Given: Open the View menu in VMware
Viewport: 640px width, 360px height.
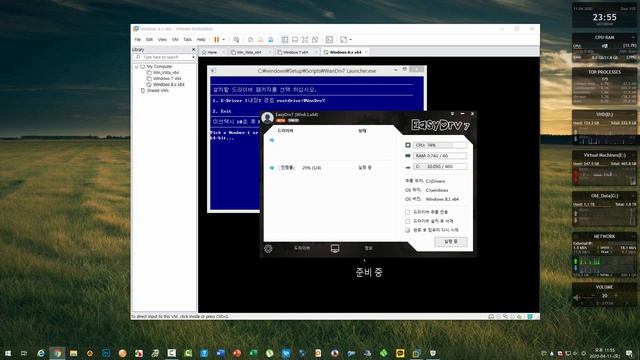Looking at the screenshot, I should [x=162, y=40].
